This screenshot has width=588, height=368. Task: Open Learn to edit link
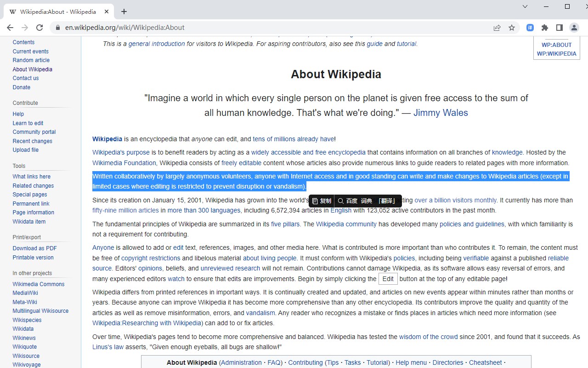point(28,123)
